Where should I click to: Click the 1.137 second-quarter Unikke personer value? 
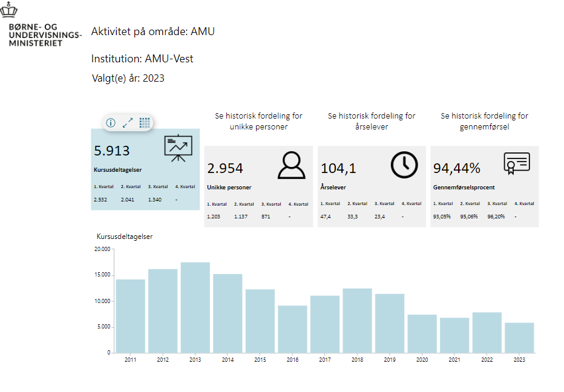coord(241,217)
